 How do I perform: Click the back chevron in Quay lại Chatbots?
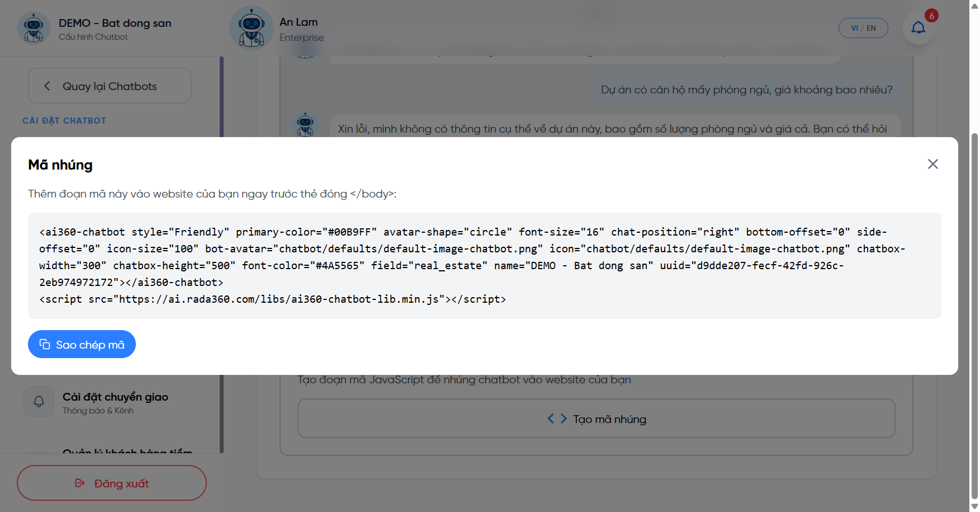pos(48,86)
